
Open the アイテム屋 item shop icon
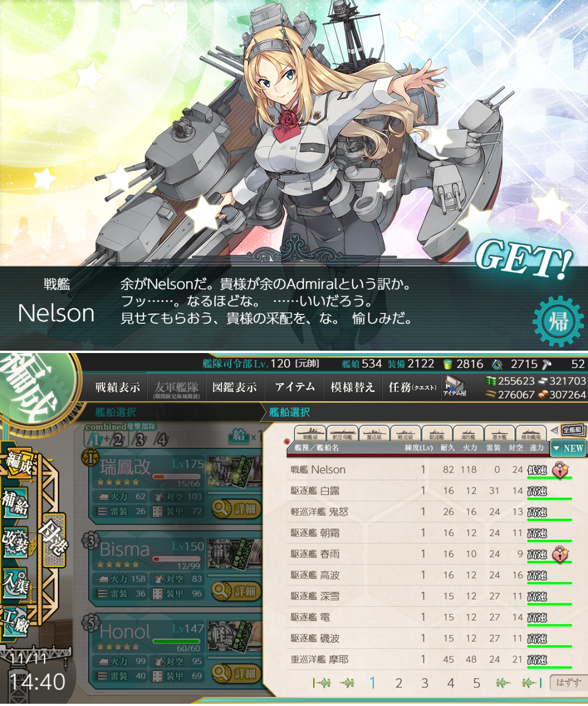[454, 386]
